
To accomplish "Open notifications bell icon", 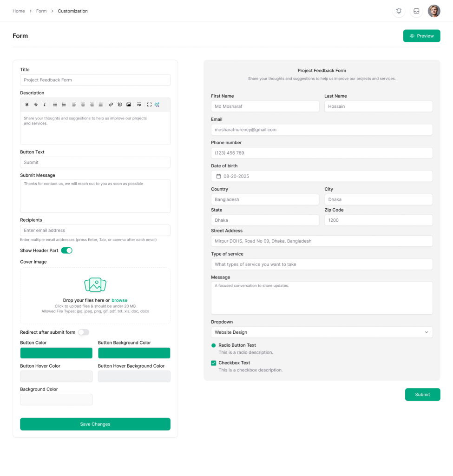I will pos(399,11).
